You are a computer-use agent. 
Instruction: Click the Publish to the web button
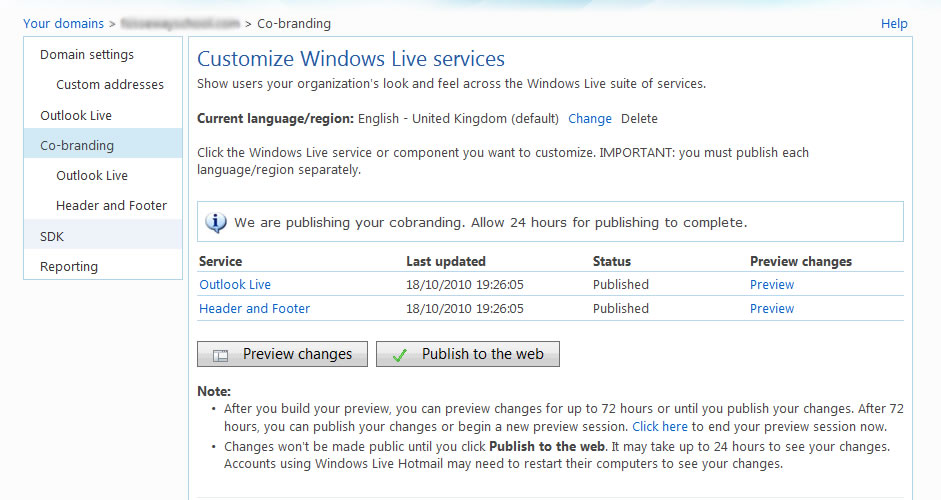tap(467, 354)
